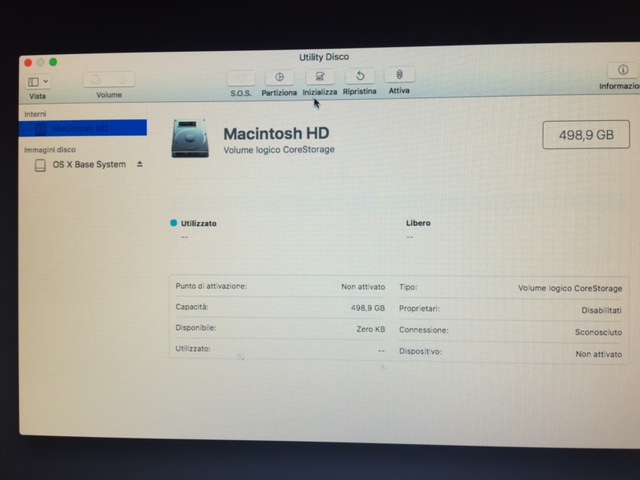Click the Ripristina restore icon
Viewport: 640px width, 480px height.
pos(360,76)
